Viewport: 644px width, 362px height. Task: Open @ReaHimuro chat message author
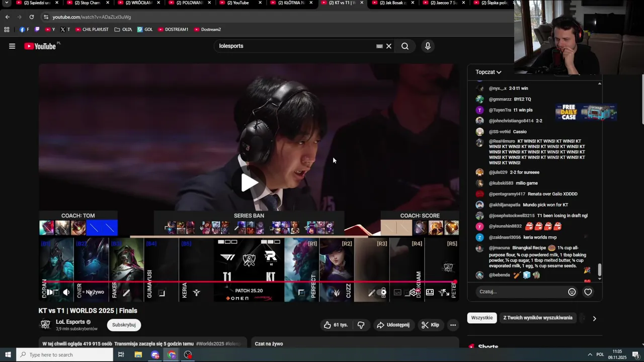[x=502, y=141]
